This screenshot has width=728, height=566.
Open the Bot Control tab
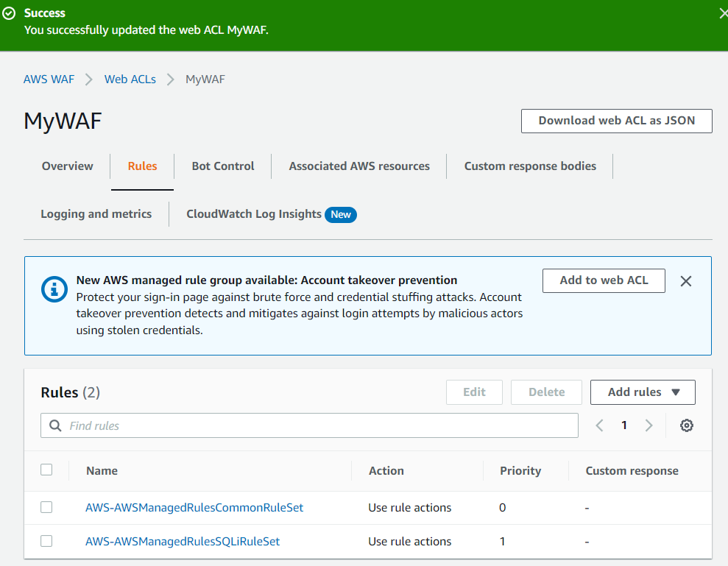click(223, 166)
